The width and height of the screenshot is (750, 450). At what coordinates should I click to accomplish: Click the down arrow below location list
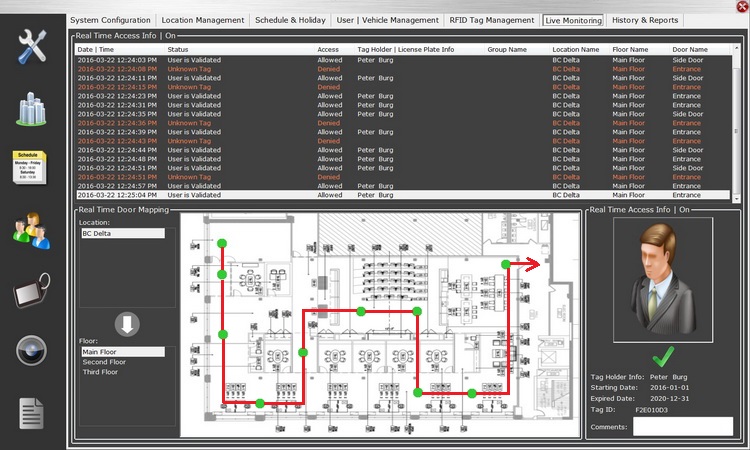pos(127,323)
